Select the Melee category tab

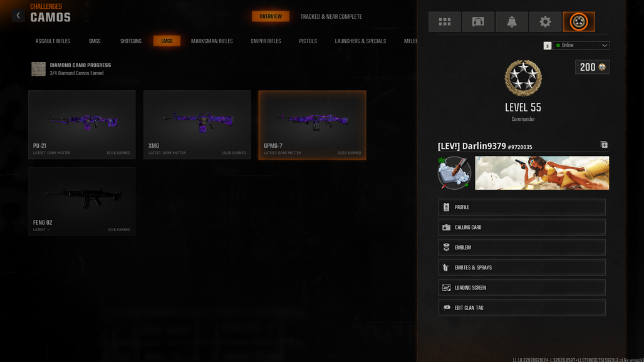click(x=410, y=41)
